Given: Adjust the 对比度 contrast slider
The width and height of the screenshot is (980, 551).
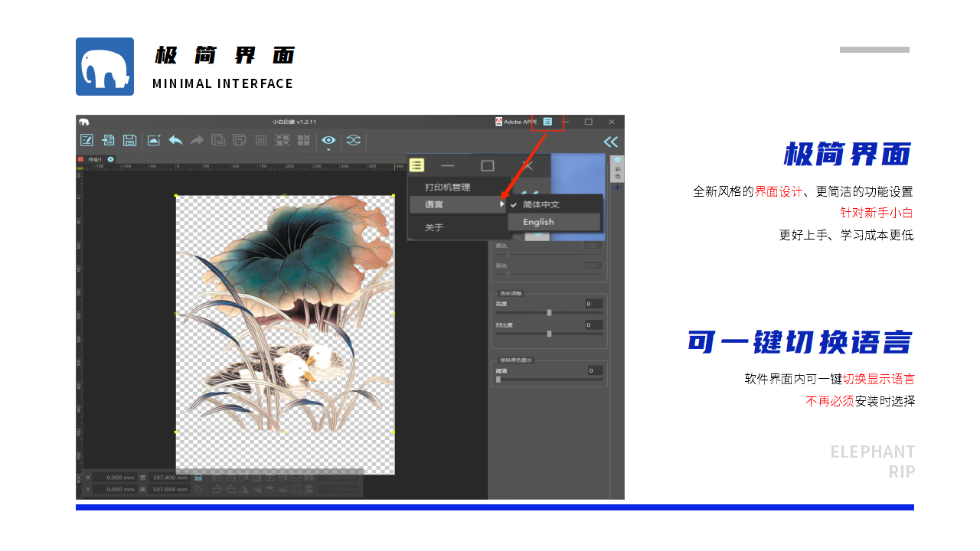Looking at the screenshot, I should click(549, 334).
